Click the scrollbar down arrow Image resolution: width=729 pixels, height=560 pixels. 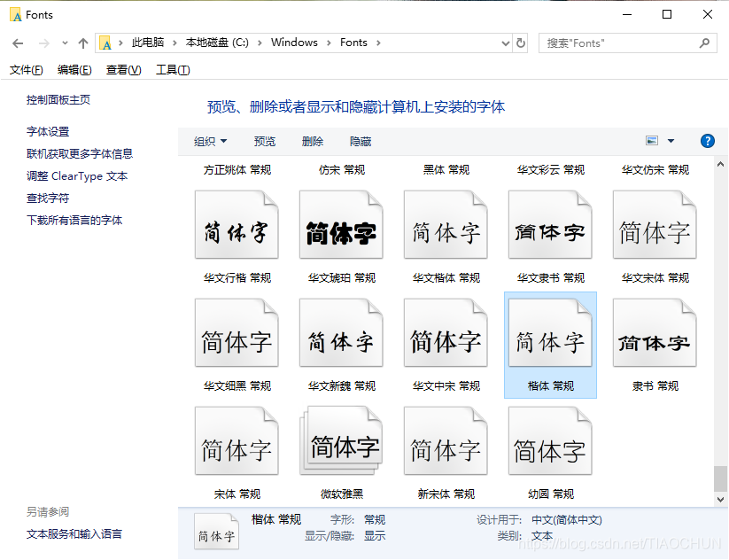(x=720, y=499)
